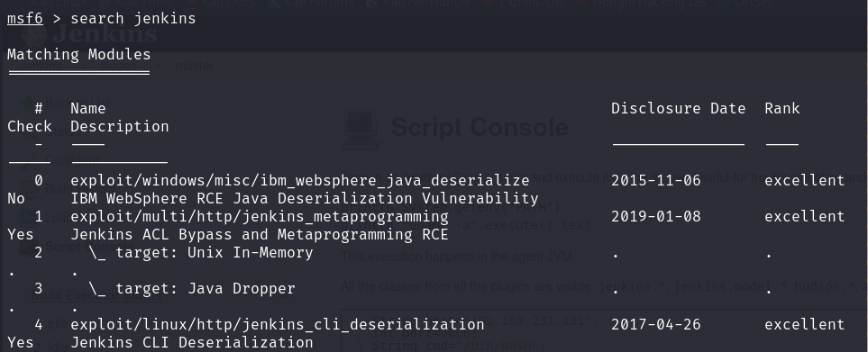Click the 'Rank' column header
The height and width of the screenshot is (352, 868).
(782, 108)
